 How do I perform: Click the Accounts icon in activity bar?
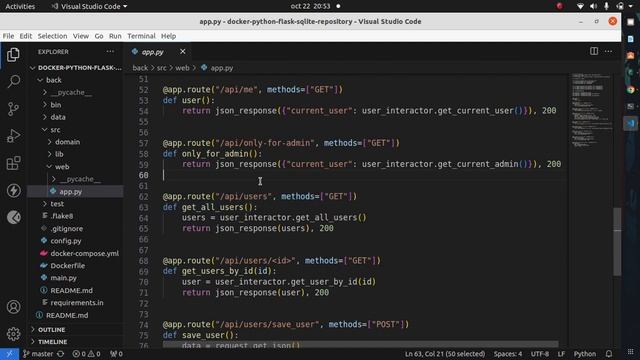click(x=13, y=307)
